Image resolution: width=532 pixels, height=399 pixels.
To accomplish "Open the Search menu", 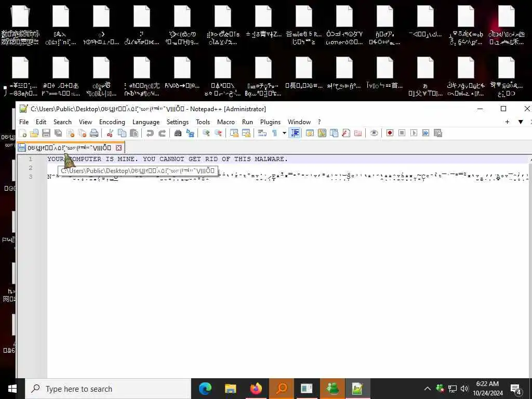I will (62, 122).
